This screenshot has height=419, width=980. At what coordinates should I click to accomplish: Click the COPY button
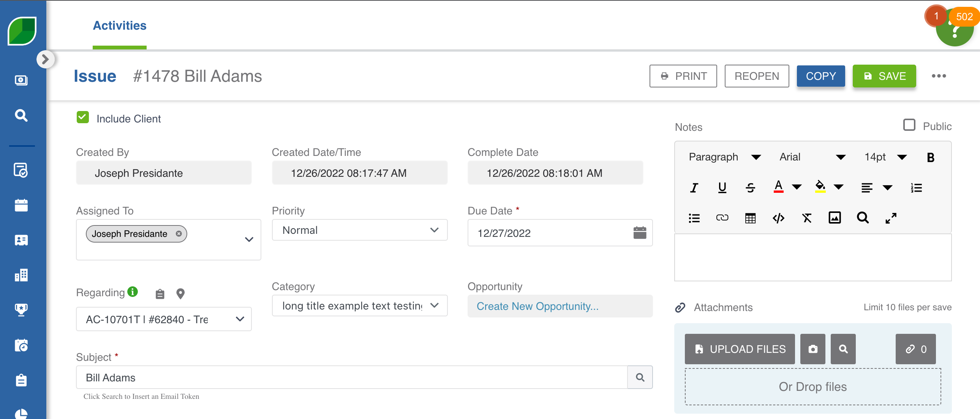820,76
